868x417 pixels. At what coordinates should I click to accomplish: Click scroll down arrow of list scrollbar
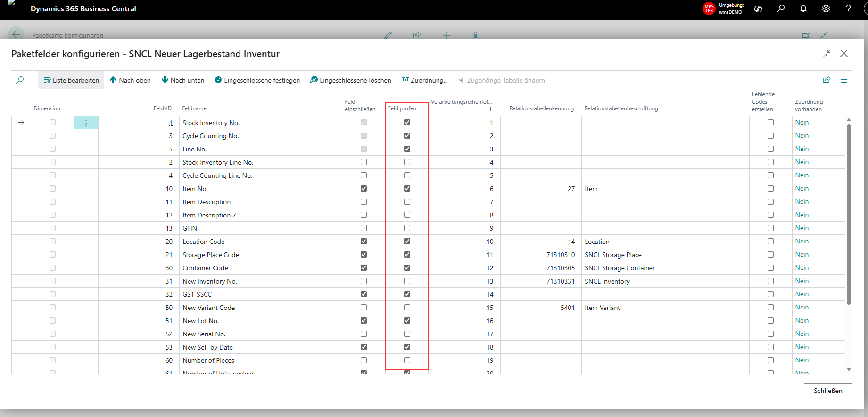click(849, 369)
